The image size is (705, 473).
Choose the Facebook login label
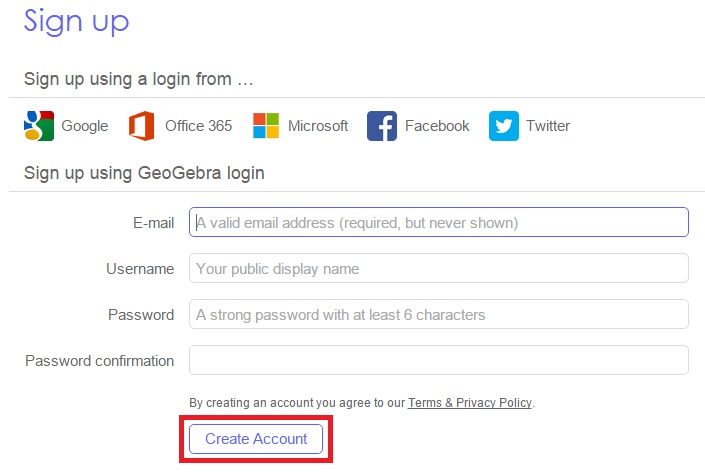pyautogui.click(x=437, y=125)
